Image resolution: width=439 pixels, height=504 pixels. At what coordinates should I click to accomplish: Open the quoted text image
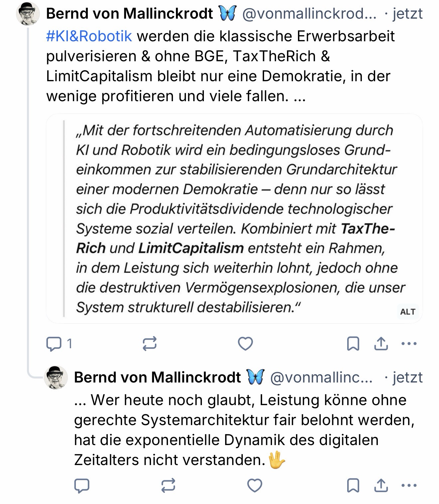(234, 218)
